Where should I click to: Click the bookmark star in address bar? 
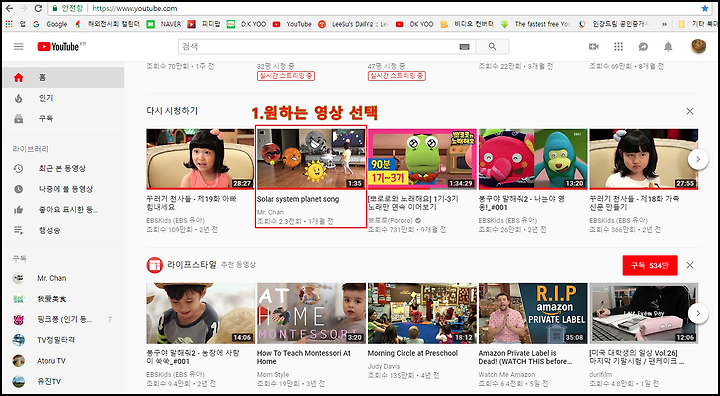point(705,8)
